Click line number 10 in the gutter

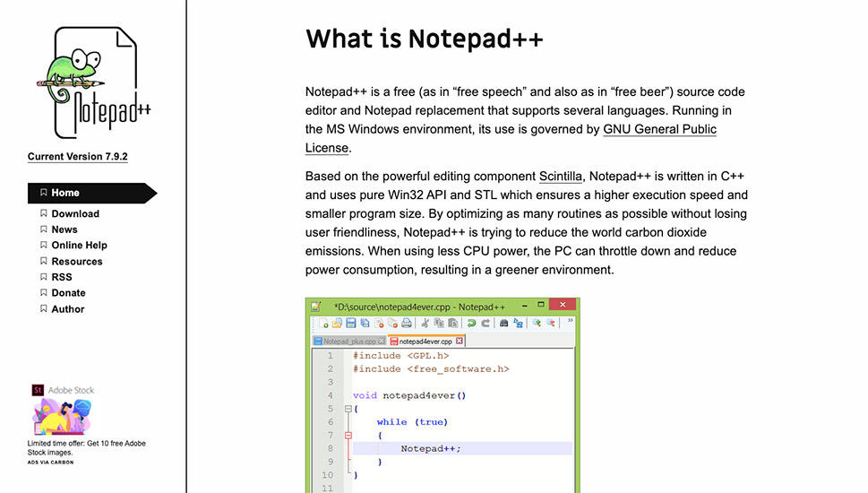point(327,475)
